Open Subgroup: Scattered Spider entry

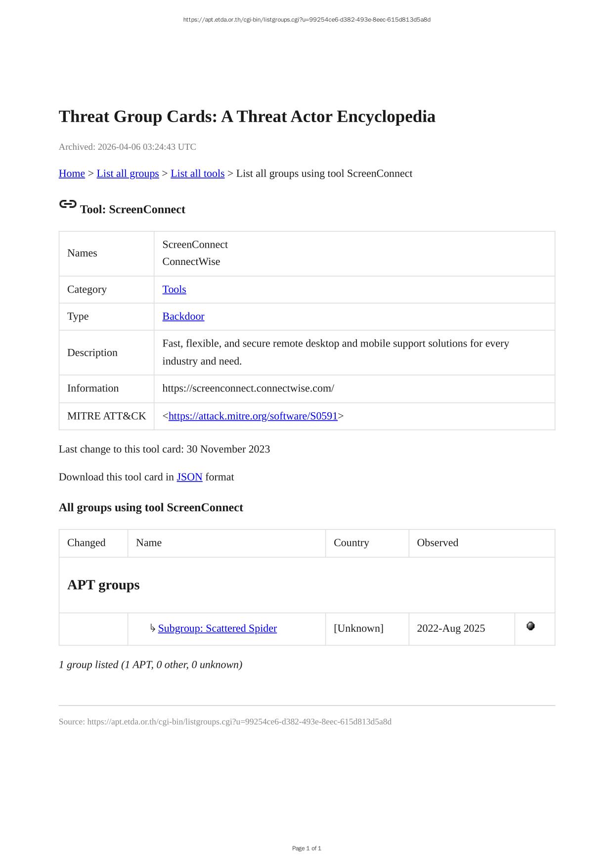pyautogui.click(x=217, y=628)
